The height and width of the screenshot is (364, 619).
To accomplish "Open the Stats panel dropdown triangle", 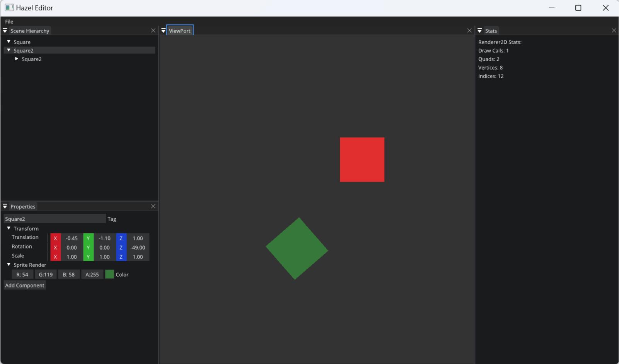I will [480, 31].
